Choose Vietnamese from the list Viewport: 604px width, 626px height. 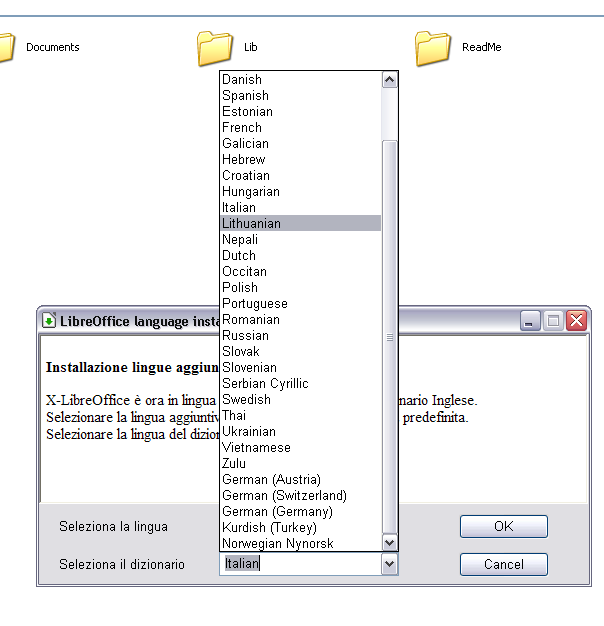(x=300, y=447)
